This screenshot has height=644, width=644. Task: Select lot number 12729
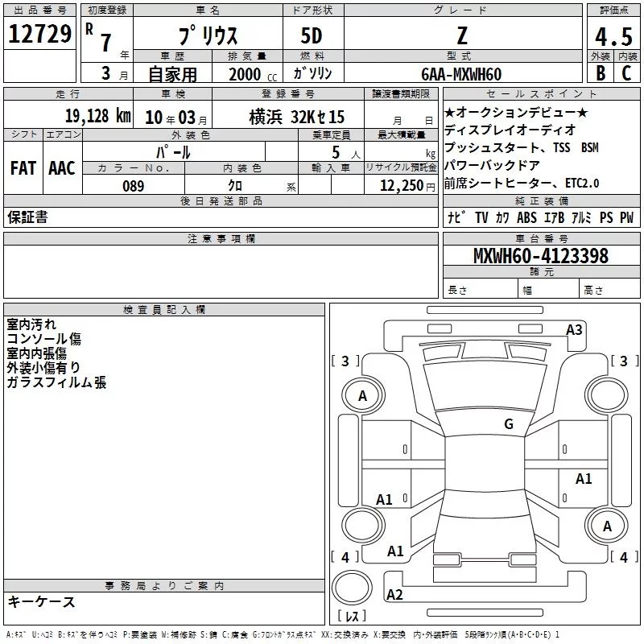(39, 35)
